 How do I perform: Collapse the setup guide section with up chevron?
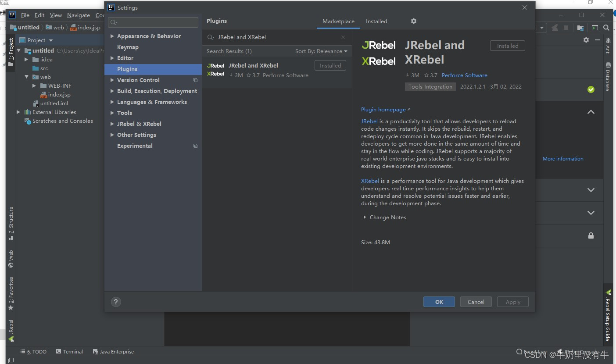point(591,112)
